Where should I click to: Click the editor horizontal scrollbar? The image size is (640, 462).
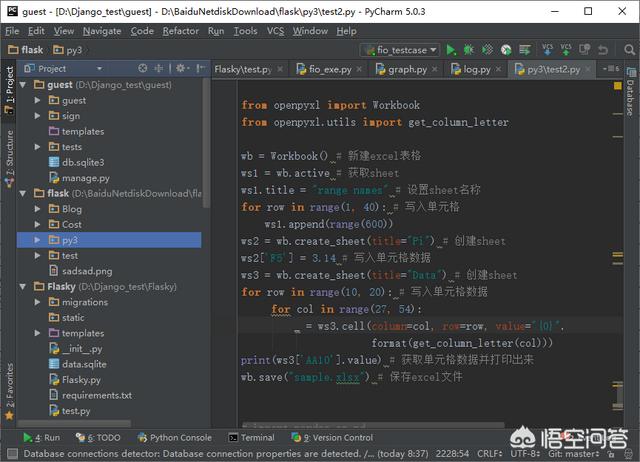(372, 426)
